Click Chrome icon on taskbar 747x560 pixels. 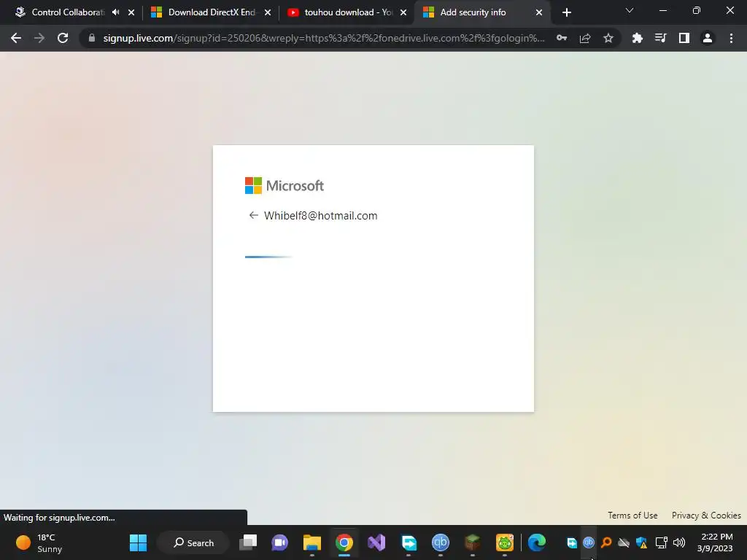(344, 542)
